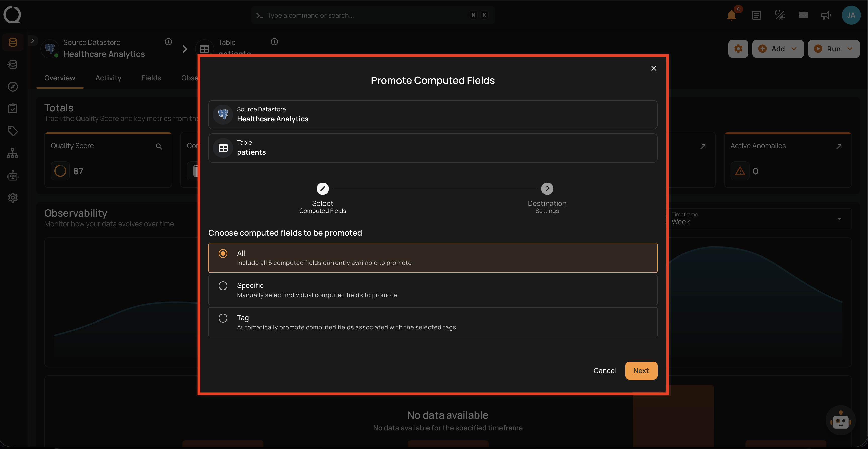Click in the command search field
This screenshot has width=868, height=449.
coord(372,15)
